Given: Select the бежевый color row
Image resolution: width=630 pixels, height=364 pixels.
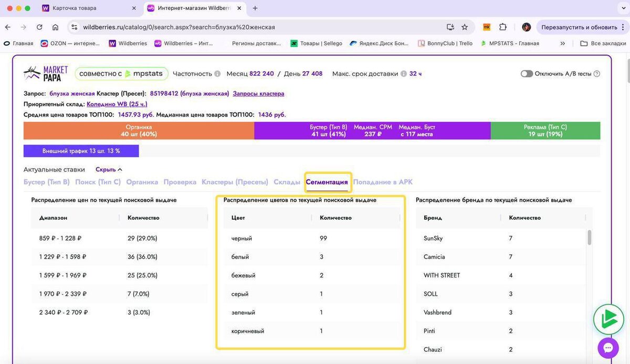Looking at the screenshot, I should point(312,275).
